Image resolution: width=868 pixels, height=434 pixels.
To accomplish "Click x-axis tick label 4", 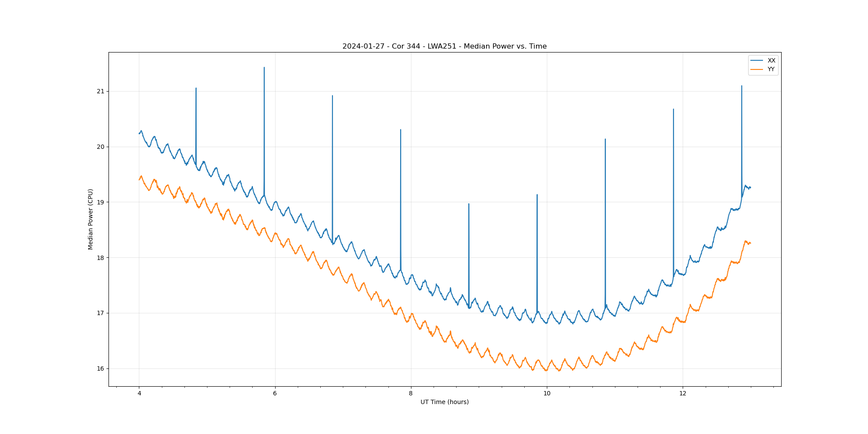I will point(139,393).
